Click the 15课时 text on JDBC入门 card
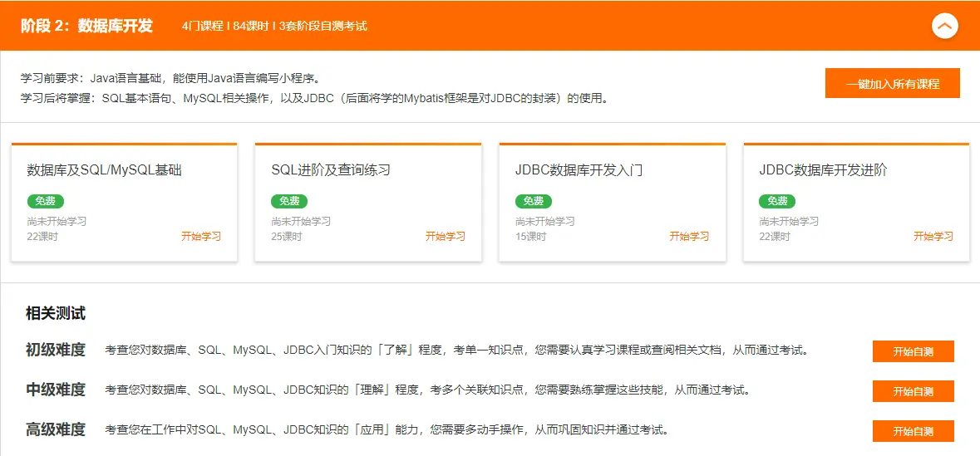The height and width of the screenshot is (456, 980). coord(530,237)
